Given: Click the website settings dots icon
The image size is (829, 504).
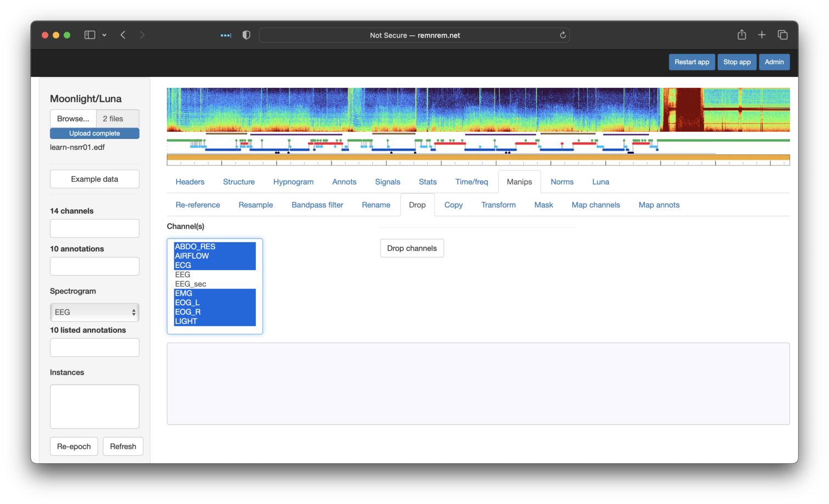Looking at the screenshot, I should pos(226,35).
